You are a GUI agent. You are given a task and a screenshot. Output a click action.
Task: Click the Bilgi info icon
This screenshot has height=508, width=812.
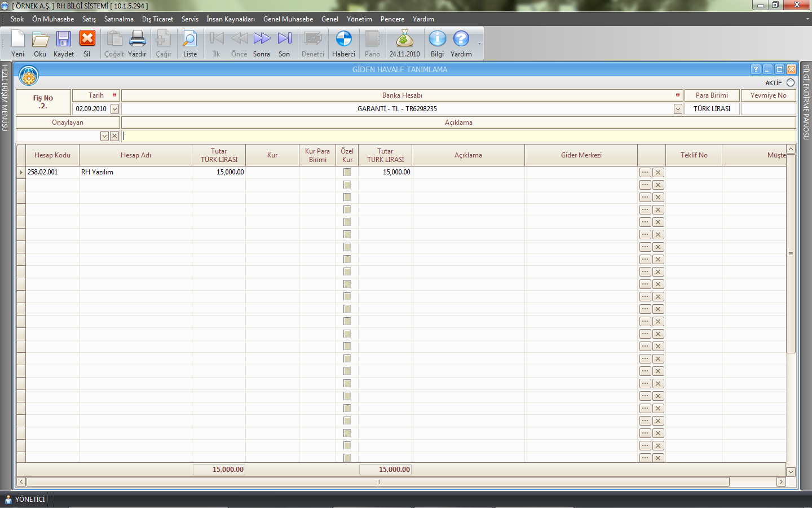(437, 40)
